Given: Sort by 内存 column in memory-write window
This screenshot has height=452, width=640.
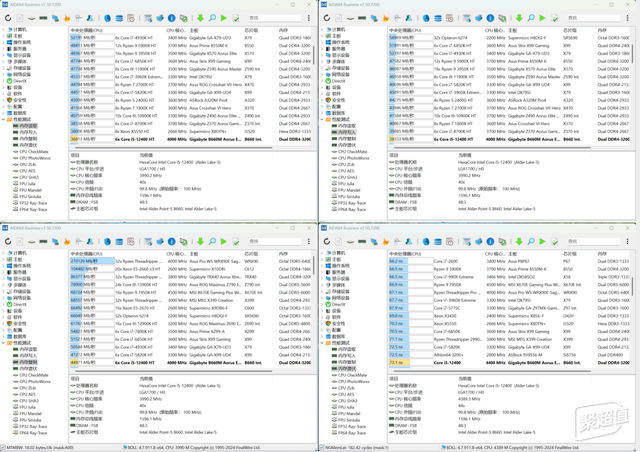Looking at the screenshot, I should (x=602, y=30).
